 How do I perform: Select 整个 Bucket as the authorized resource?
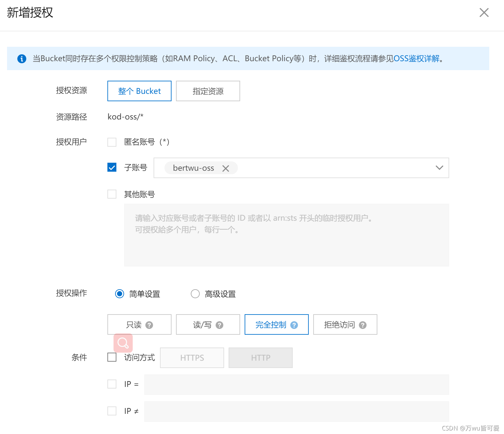pyautogui.click(x=139, y=91)
